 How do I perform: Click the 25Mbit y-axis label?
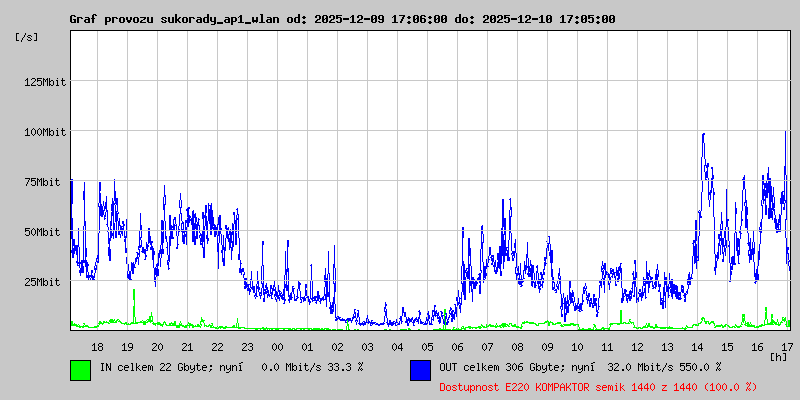coord(42,282)
